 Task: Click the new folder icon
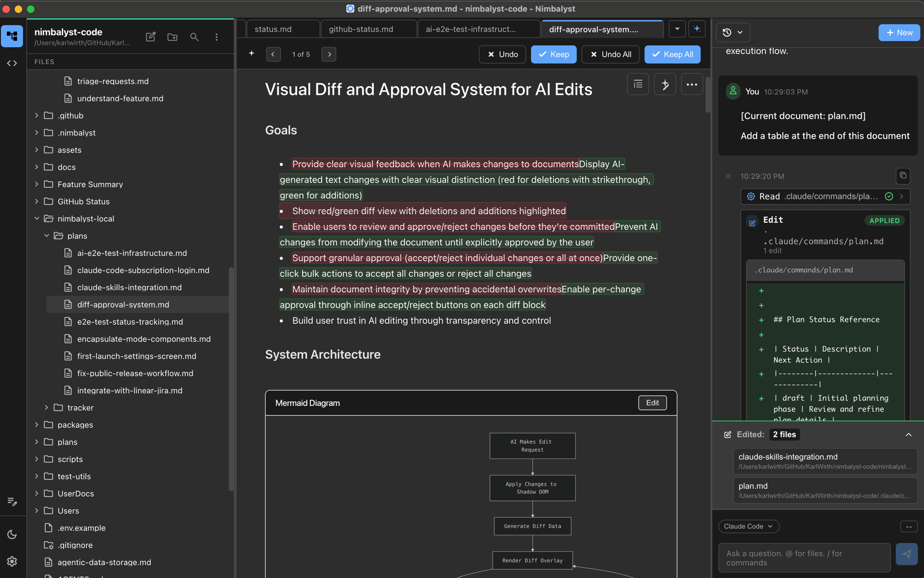coord(172,37)
